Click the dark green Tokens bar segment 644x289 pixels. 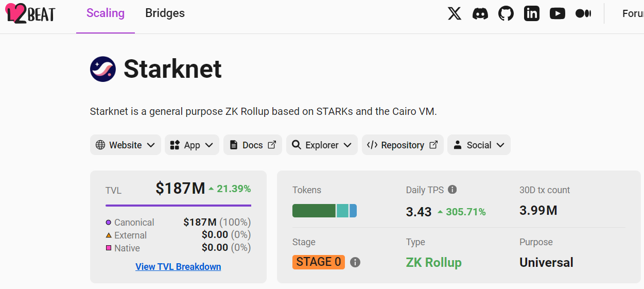pyautogui.click(x=314, y=211)
